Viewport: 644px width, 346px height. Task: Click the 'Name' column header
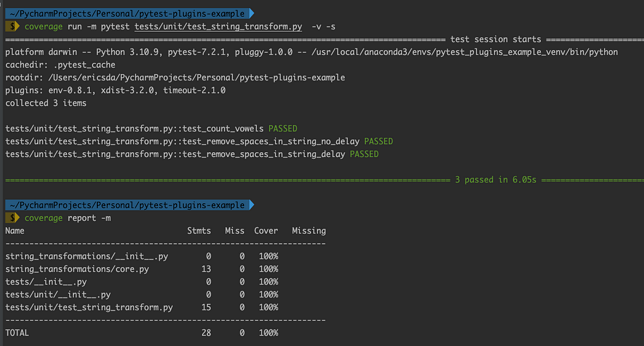click(x=15, y=231)
